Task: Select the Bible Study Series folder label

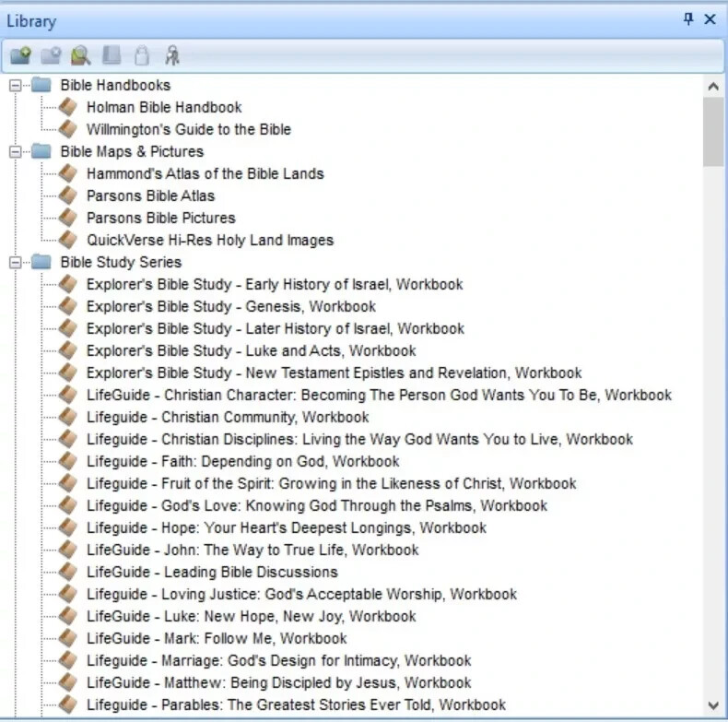Action: (121, 263)
